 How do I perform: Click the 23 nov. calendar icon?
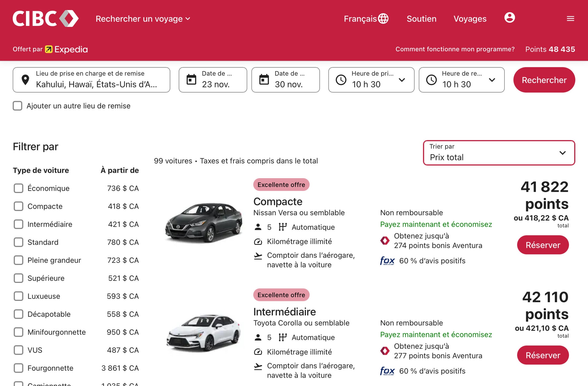[x=191, y=79]
